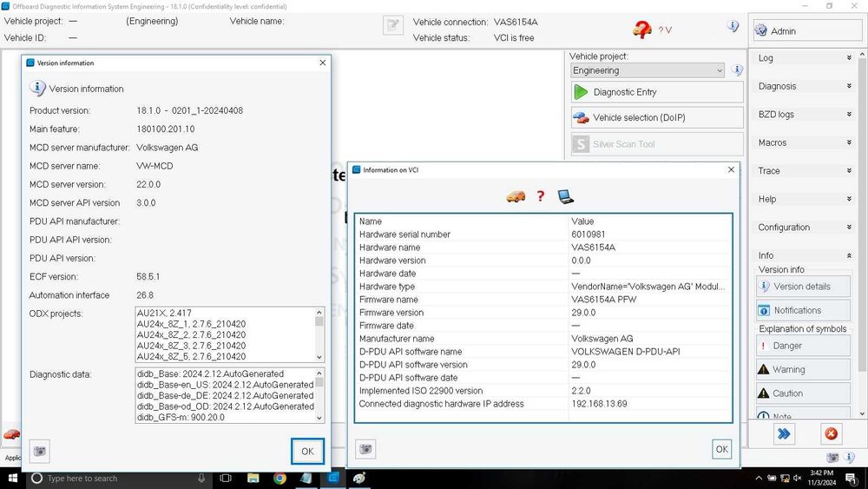This screenshot has width=868, height=489.
Task: Click the ODIS Engineering taskbar icon
Action: pyautogui.click(x=332, y=478)
